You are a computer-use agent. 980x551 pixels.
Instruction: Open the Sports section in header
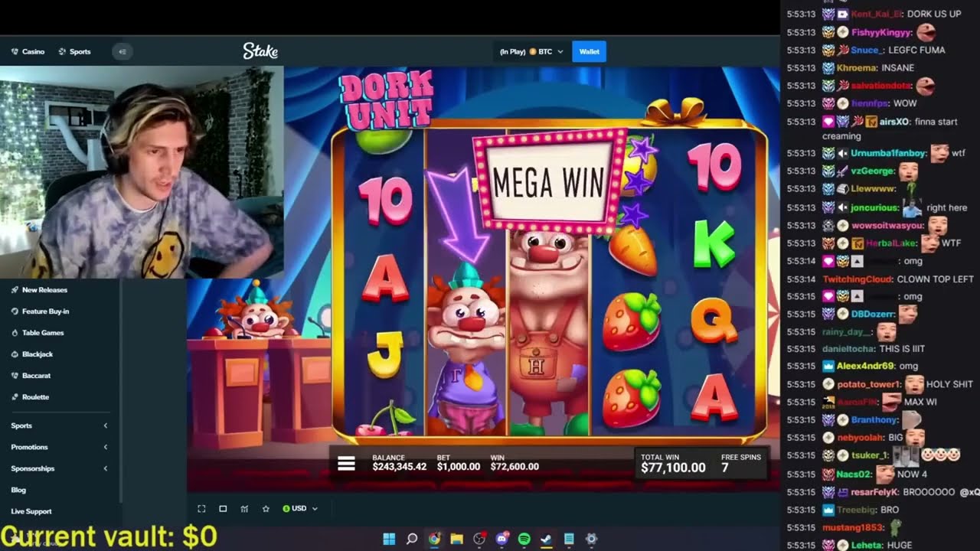point(74,51)
